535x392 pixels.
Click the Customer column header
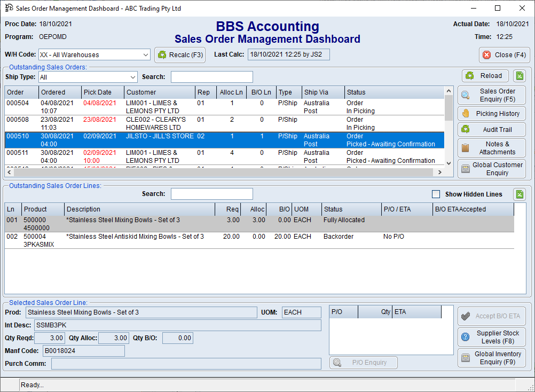(x=159, y=92)
